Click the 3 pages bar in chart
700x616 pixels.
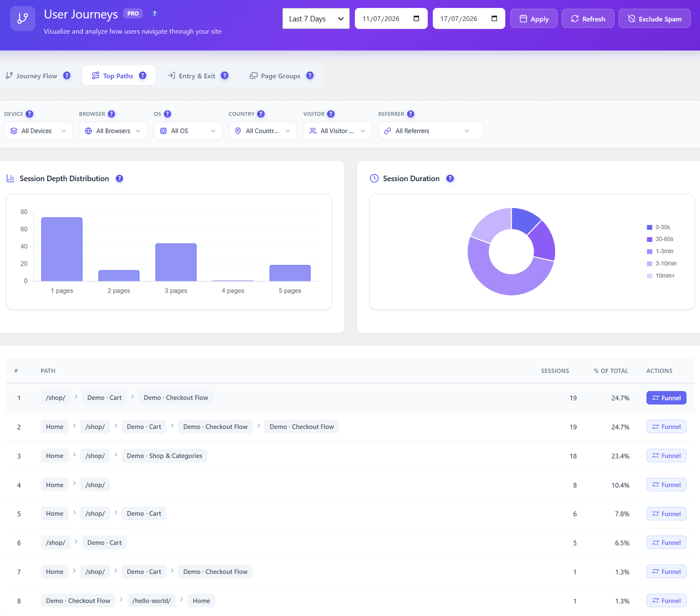176,262
